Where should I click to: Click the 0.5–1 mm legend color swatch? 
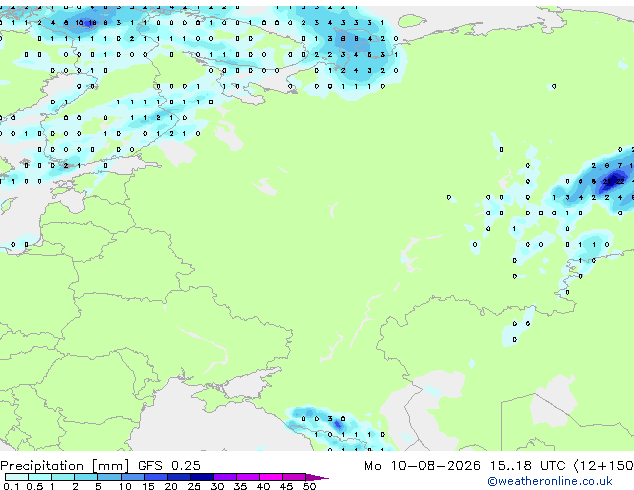click(x=40, y=477)
